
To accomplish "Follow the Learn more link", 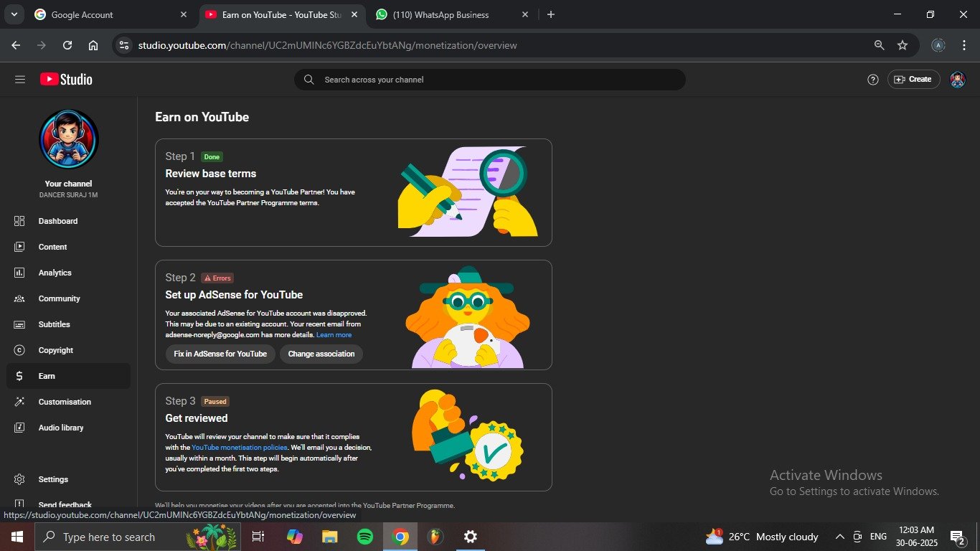I will (x=334, y=335).
